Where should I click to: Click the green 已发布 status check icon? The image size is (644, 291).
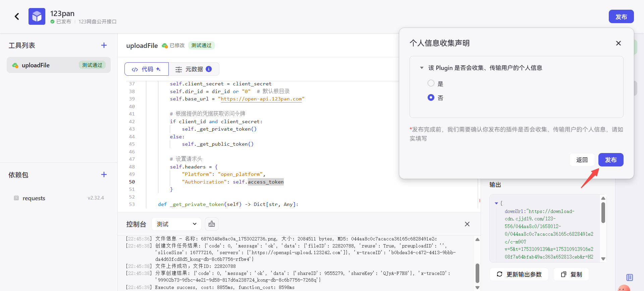tap(52, 21)
